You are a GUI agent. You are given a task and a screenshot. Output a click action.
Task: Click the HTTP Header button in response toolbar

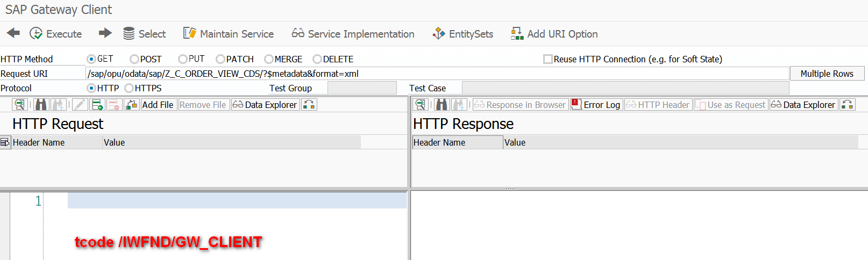pyautogui.click(x=658, y=105)
